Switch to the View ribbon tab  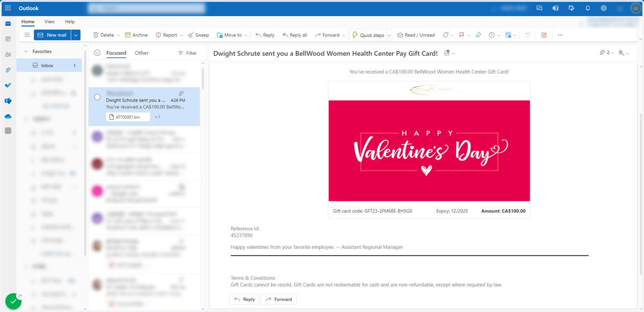[49, 21]
